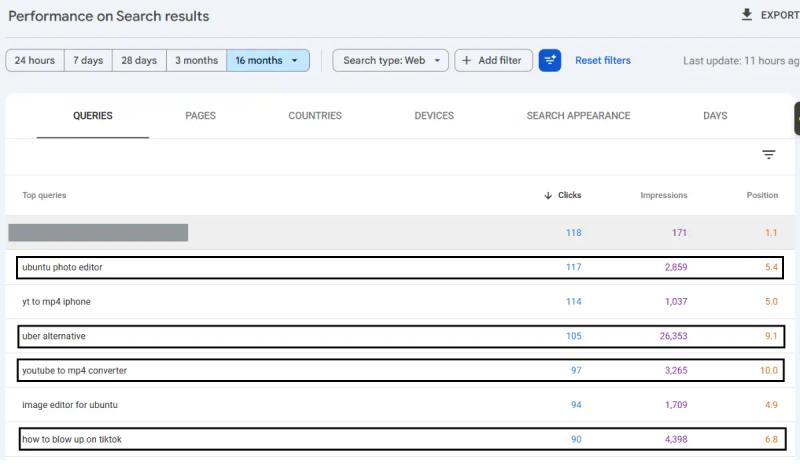Click the Performance on Search results heading
This screenshot has height=464, width=800.
point(109,16)
